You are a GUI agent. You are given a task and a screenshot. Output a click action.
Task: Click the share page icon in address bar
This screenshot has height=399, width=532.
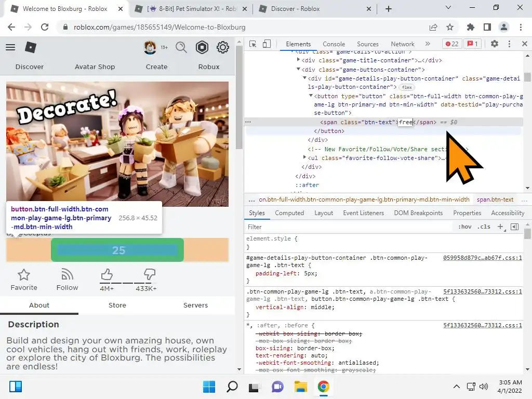point(433,27)
